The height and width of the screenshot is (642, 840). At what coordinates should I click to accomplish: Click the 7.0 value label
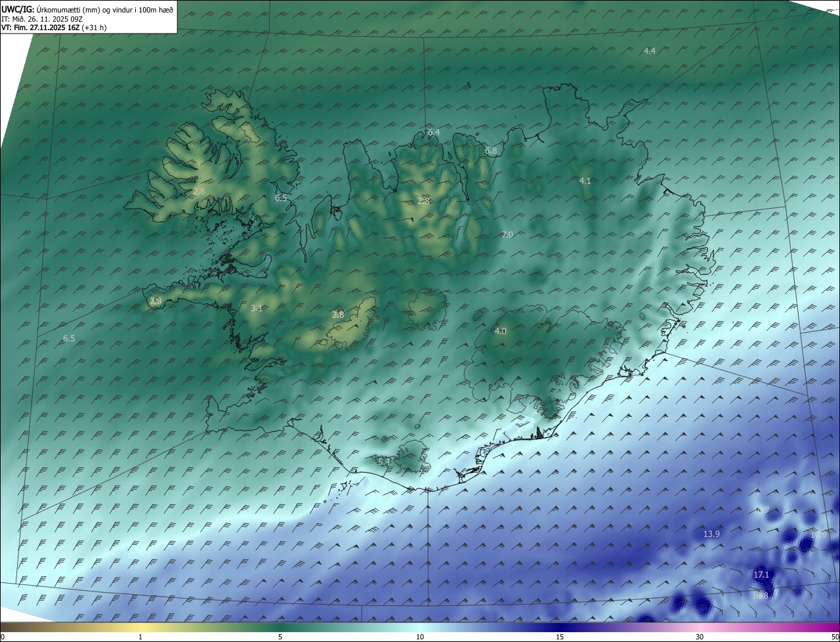click(507, 235)
